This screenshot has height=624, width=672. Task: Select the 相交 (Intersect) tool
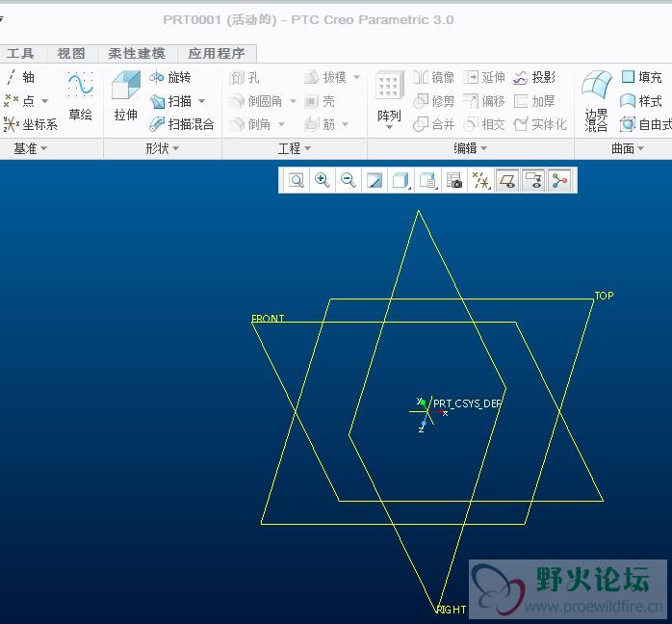click(x=484, y=124)
